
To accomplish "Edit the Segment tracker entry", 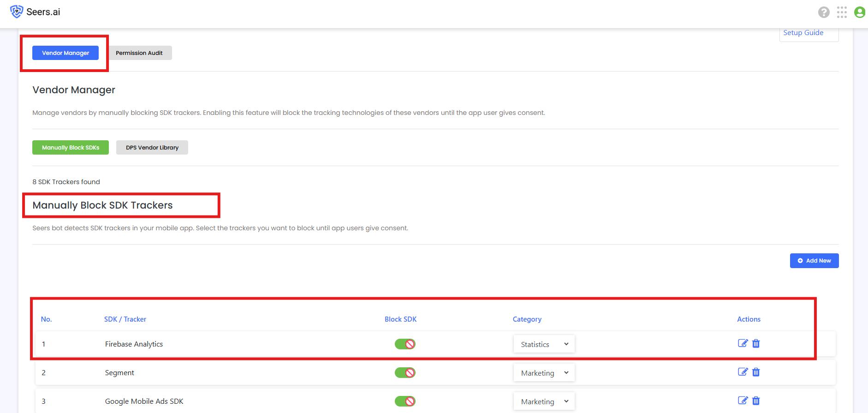I will click(743, 372).
